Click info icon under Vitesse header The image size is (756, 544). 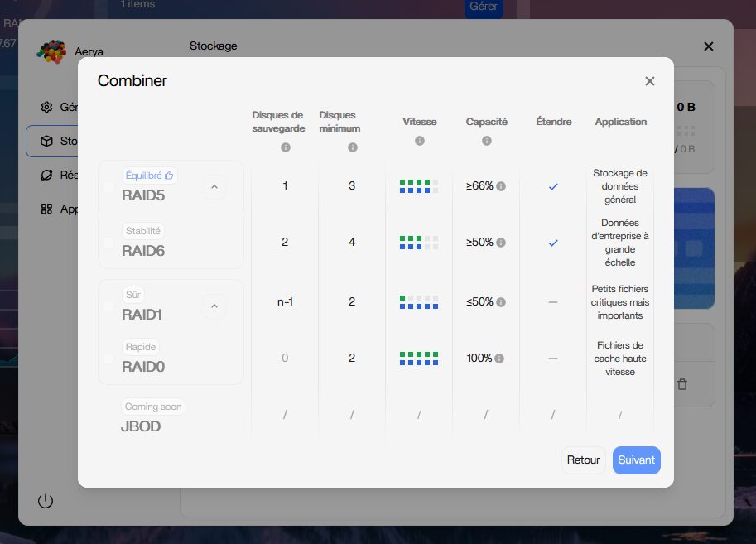click(x=420, y=141)
